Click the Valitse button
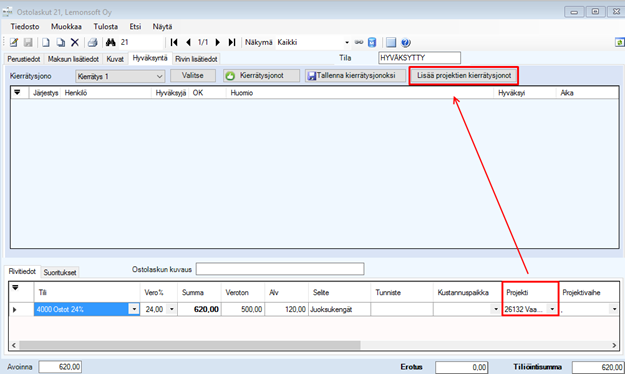 coord(193,76)
